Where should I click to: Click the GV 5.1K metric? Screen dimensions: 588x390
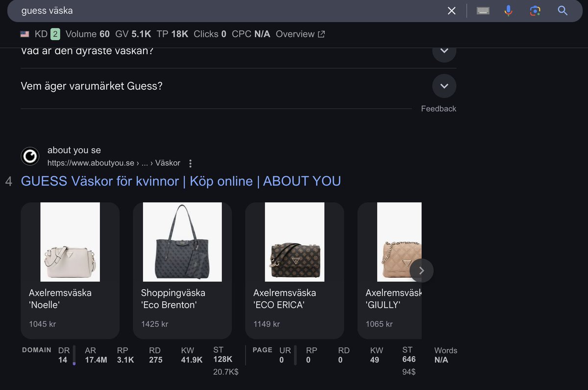(133, 34)
